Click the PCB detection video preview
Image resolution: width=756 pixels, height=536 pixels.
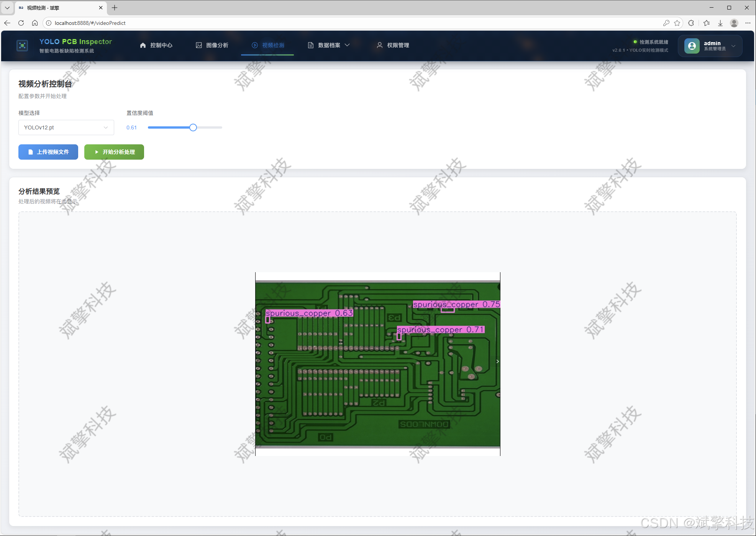(377, 364)
